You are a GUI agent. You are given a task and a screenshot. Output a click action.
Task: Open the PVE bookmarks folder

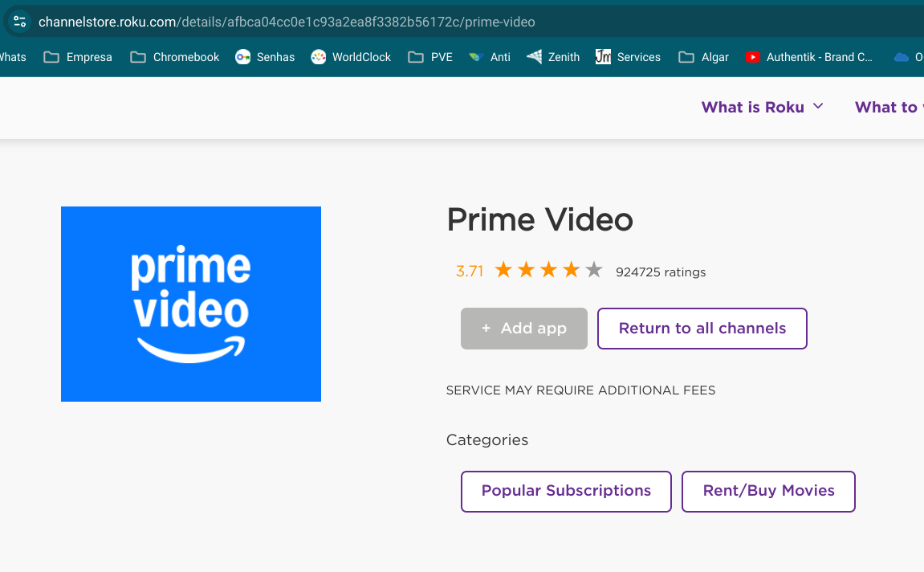[x=430, y=57]
